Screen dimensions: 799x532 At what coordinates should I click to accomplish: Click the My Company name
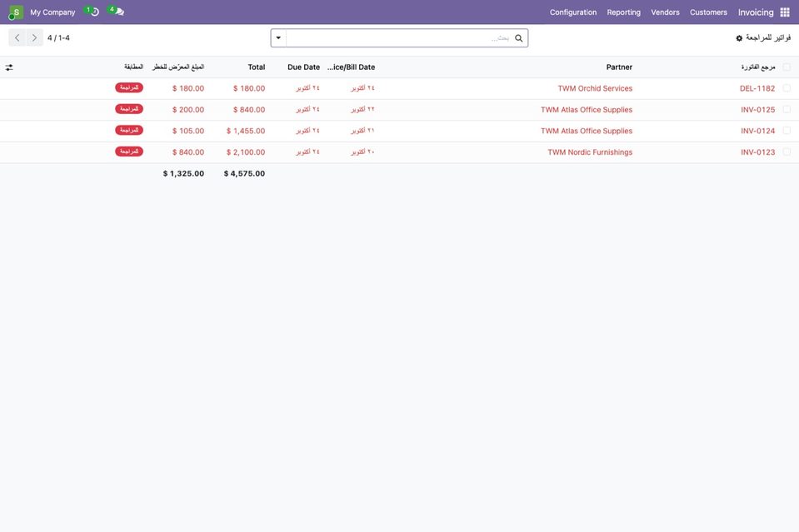coord(52,12)
